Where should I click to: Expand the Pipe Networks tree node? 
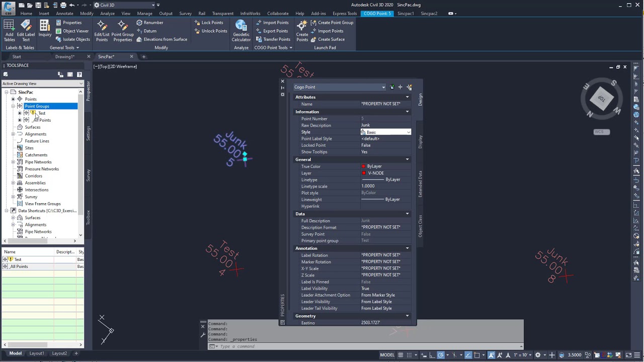point(13,162)
